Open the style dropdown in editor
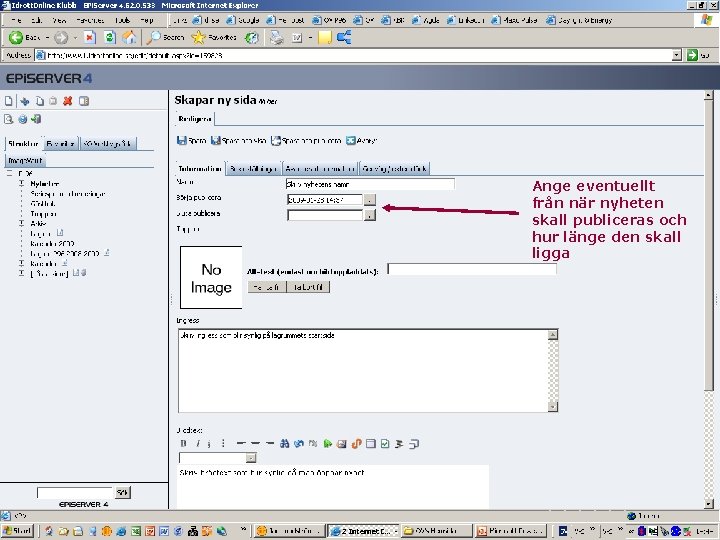The width and height of the screenshot is (720, 540). coord(251,458)
